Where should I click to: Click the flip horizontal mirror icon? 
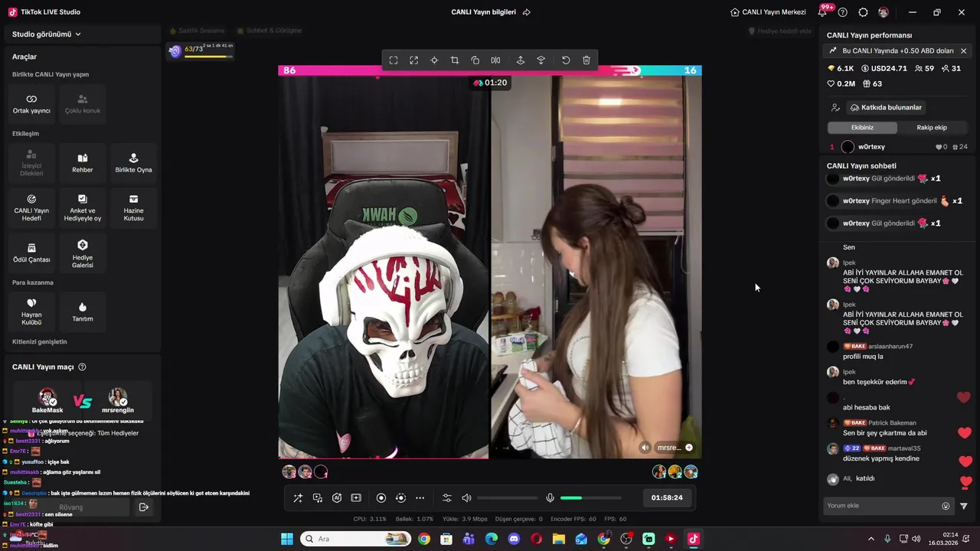495,60
